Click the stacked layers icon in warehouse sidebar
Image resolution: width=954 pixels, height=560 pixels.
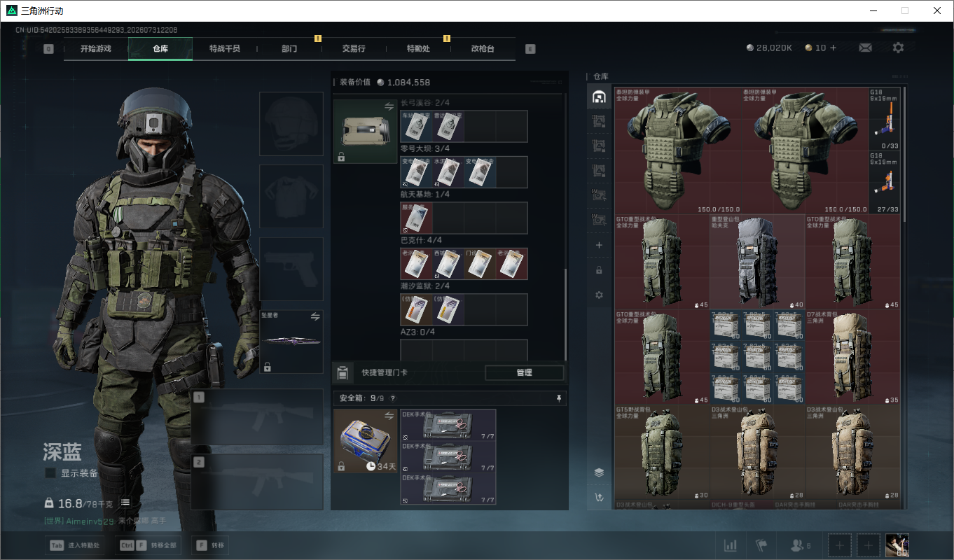pyautogui.click(x=599, y=472)
